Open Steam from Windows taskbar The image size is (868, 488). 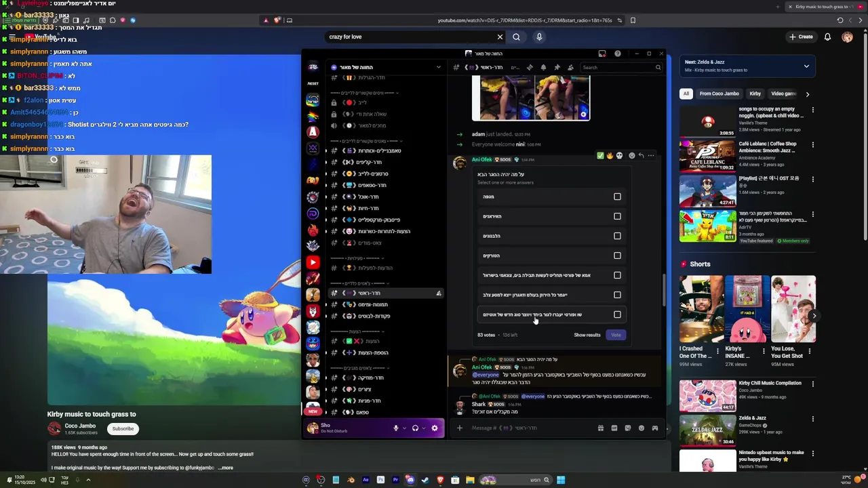click(x=425, y=480)
